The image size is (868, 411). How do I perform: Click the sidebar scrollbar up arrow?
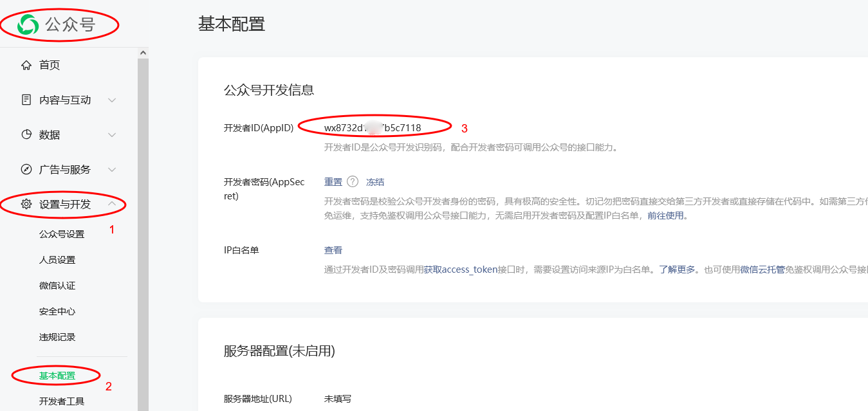point(143,52)
